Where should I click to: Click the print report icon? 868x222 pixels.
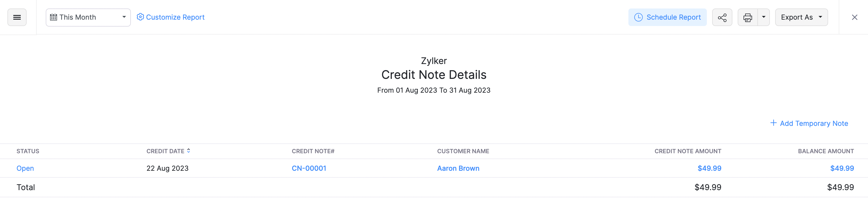[x=747, y=18]
